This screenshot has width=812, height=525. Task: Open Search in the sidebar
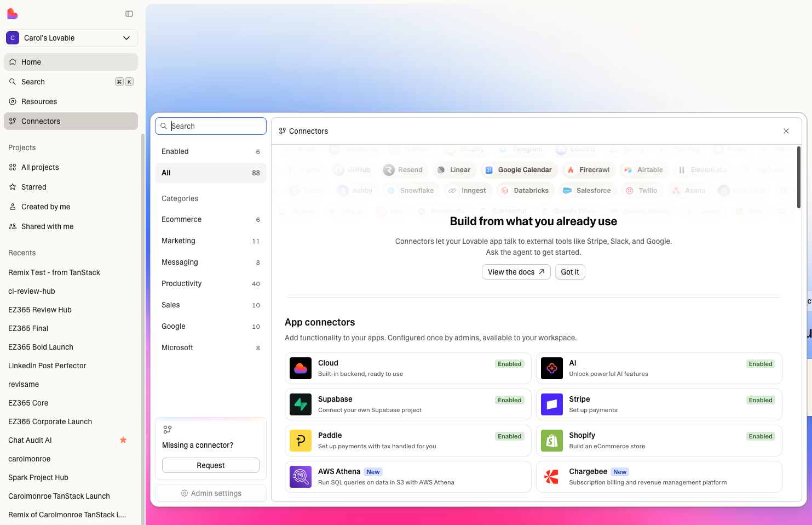pos(71,82)
